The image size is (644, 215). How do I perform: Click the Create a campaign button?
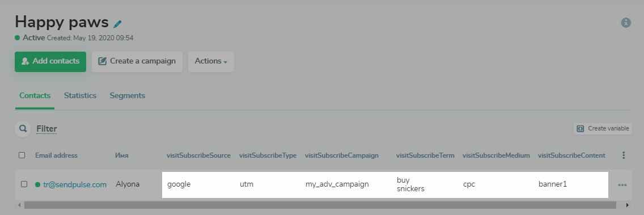coord(137,61)
